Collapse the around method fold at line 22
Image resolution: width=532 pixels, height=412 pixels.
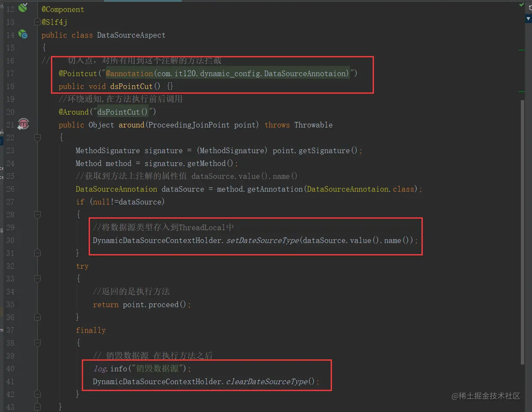tap(37, 137)
